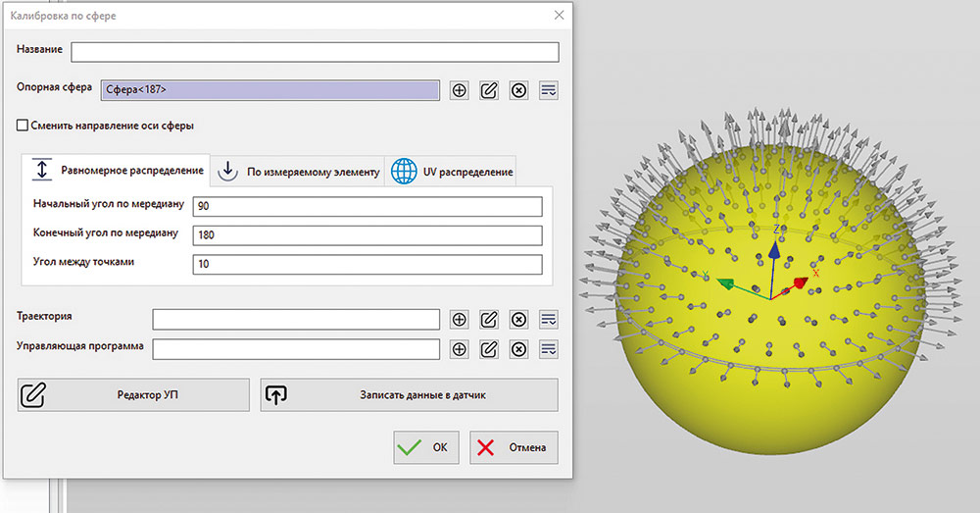980x513 pixels.
Task: Confirm with the OK button
Action: (x=426, y=447)
